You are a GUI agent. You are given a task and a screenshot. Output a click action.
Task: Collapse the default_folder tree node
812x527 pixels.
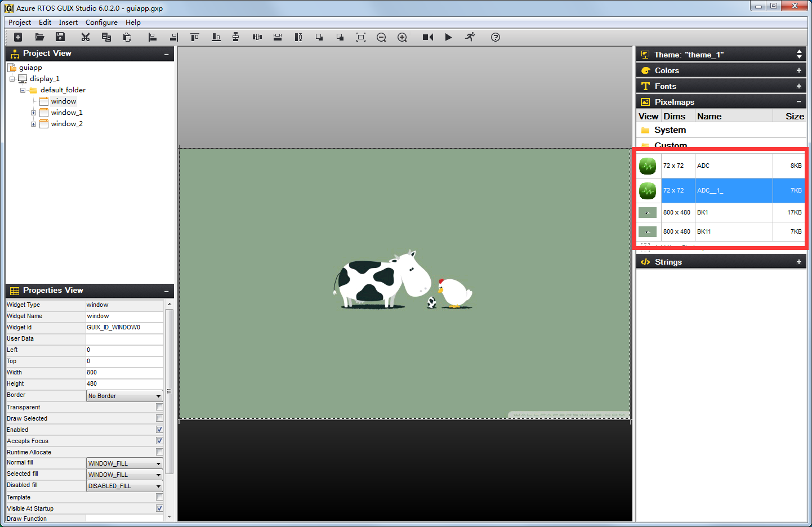(x=23, y=90)
